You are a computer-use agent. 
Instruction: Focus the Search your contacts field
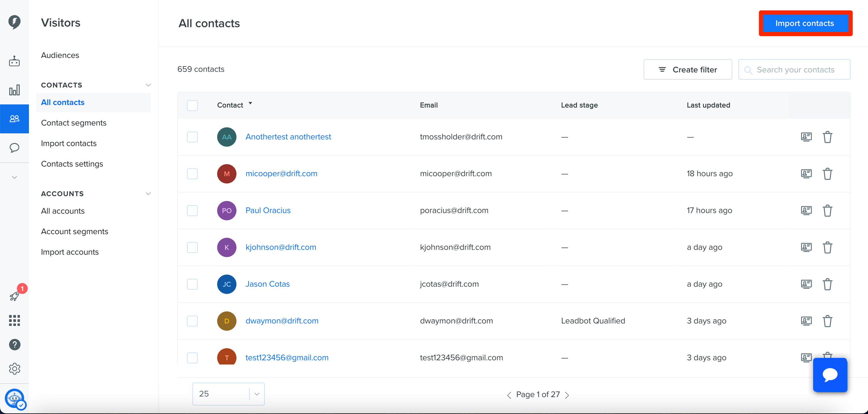point(794,69)
